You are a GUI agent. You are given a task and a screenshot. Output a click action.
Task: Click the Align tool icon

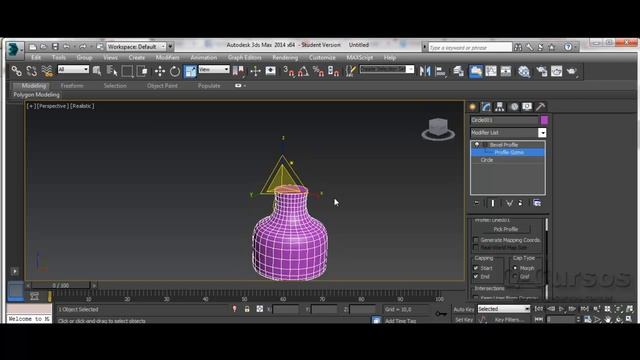pos(440,71)
